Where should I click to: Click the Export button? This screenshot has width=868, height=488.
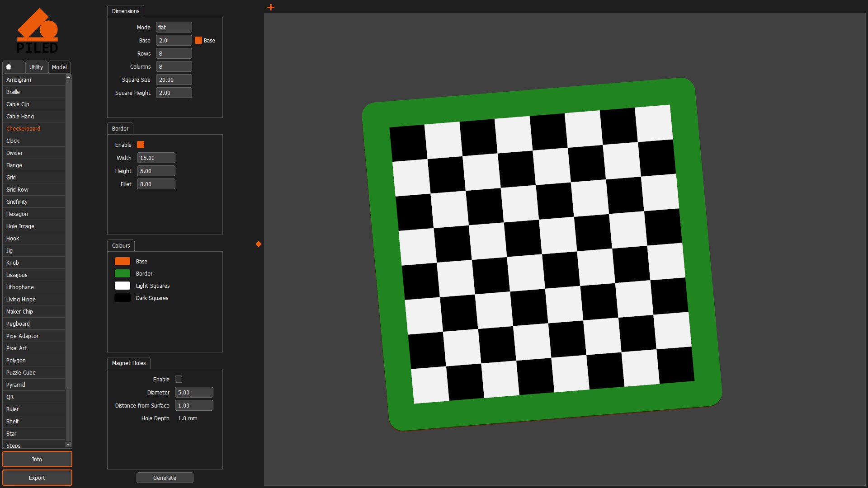pos(37,478)
